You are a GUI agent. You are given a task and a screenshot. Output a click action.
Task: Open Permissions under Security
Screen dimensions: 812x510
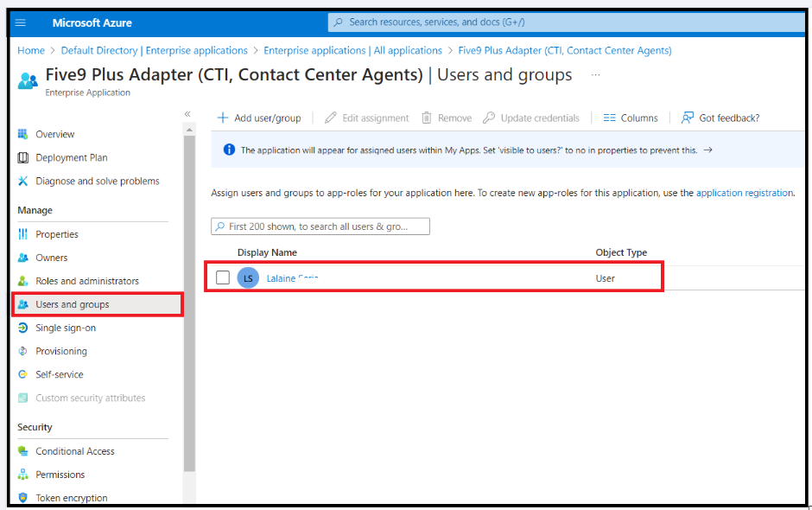pos(60,475)
